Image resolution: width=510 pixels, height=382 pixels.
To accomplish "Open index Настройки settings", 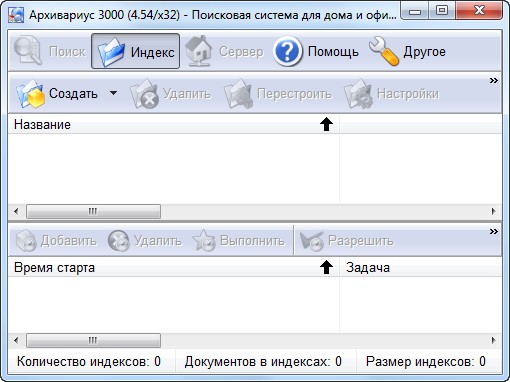I will coord(391,94).
